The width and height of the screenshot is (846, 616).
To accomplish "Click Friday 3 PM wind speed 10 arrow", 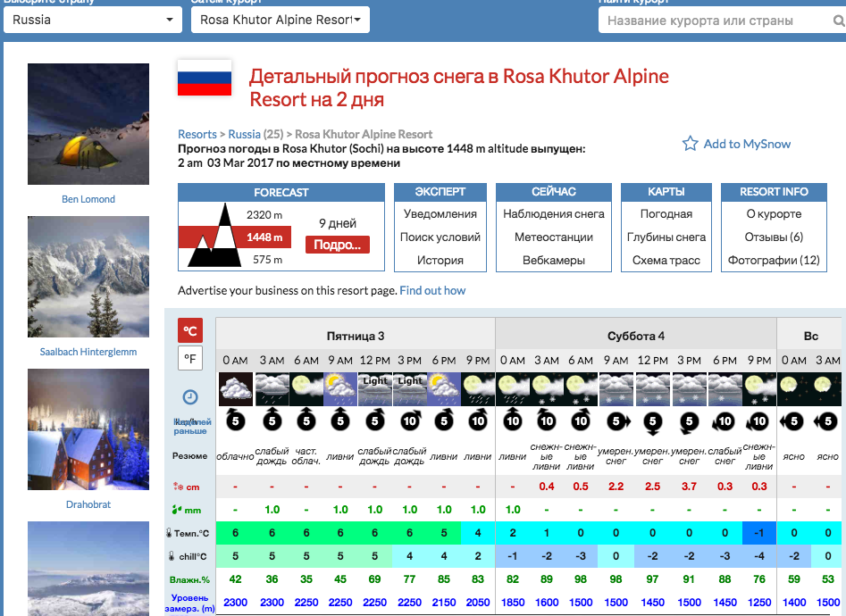I will [409, 420].
